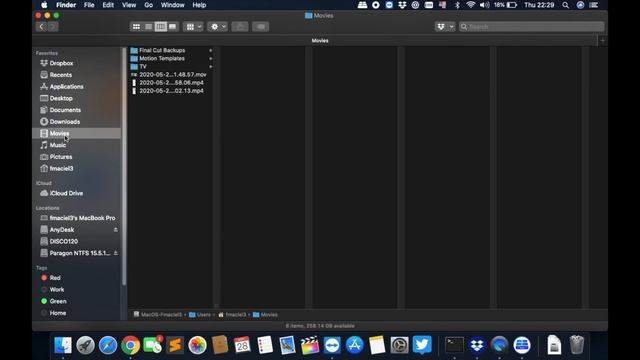Open the Help menu
Screen dimensions: 640x360
click(x=199, y=5)
